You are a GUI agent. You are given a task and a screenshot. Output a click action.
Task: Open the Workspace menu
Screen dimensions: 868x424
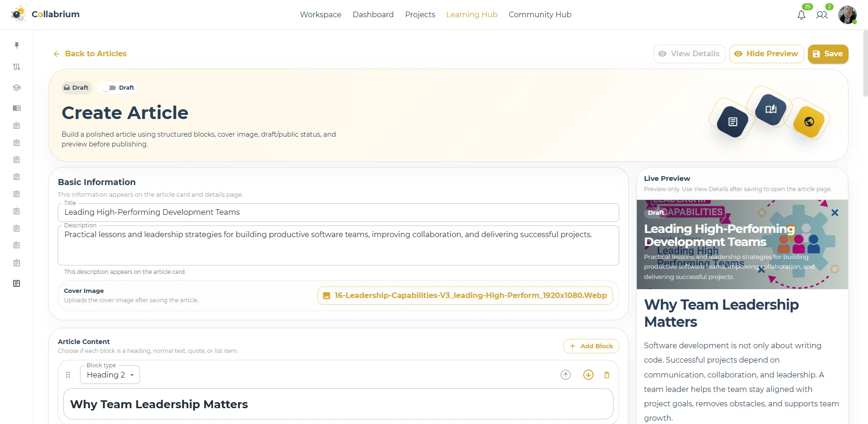click(x=320, y=14)
